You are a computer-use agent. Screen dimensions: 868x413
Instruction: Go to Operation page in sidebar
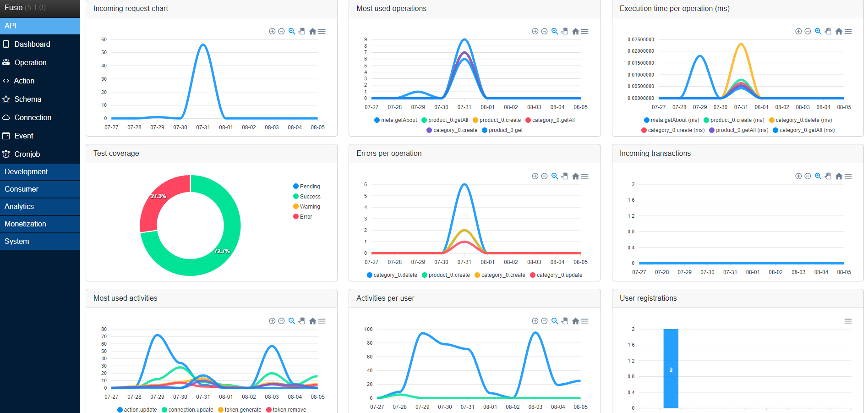click(40, 62)
